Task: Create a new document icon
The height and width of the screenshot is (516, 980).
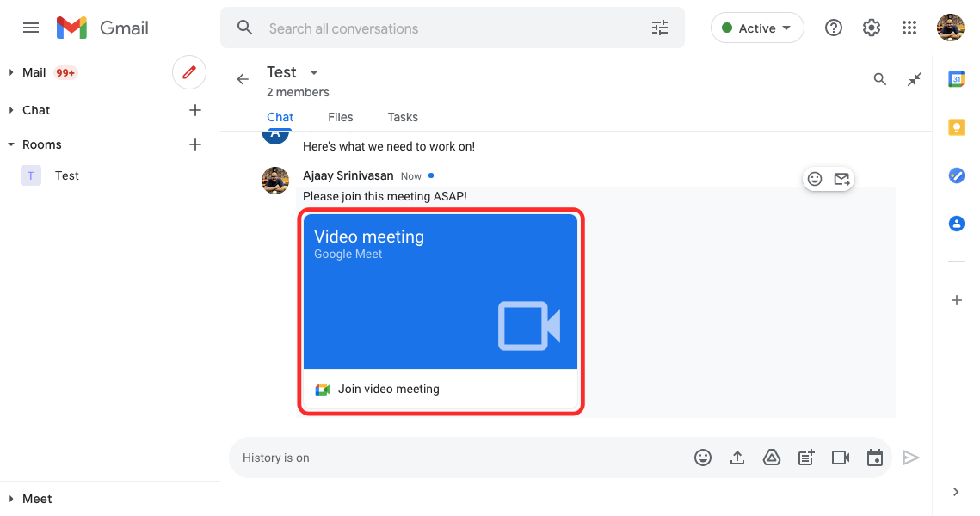Action: click(x=806, y=458)
